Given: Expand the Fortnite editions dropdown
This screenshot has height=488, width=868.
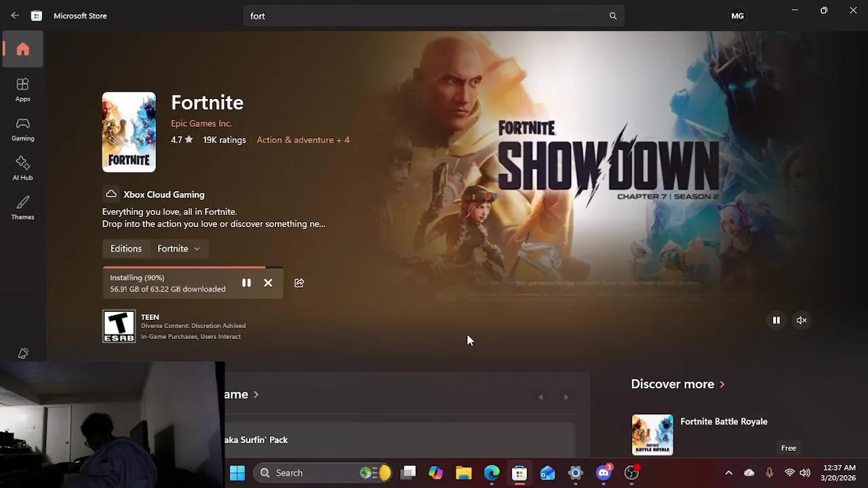Looking at the screenshot, I should [178, 249].
